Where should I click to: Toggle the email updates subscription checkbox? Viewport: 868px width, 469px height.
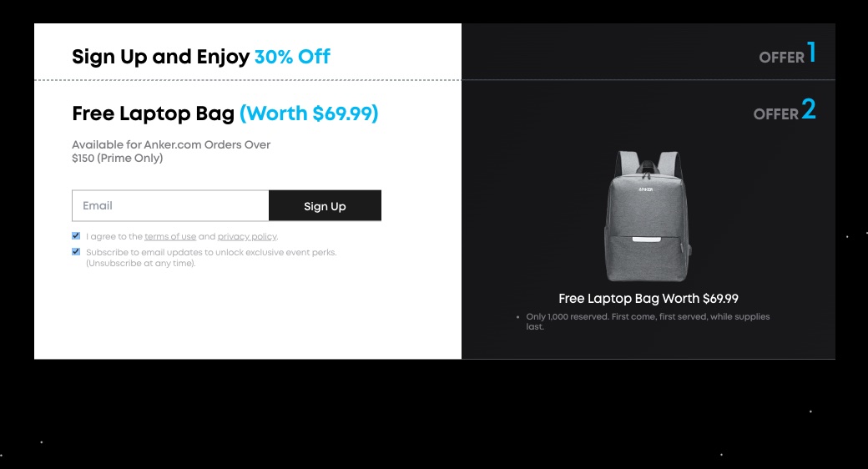(76, 251)
